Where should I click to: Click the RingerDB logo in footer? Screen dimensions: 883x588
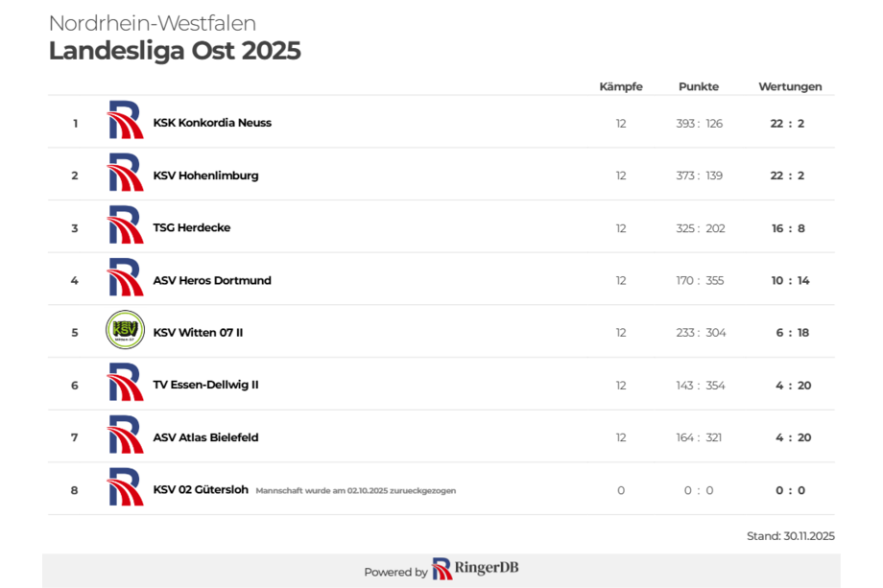(475, 569)
